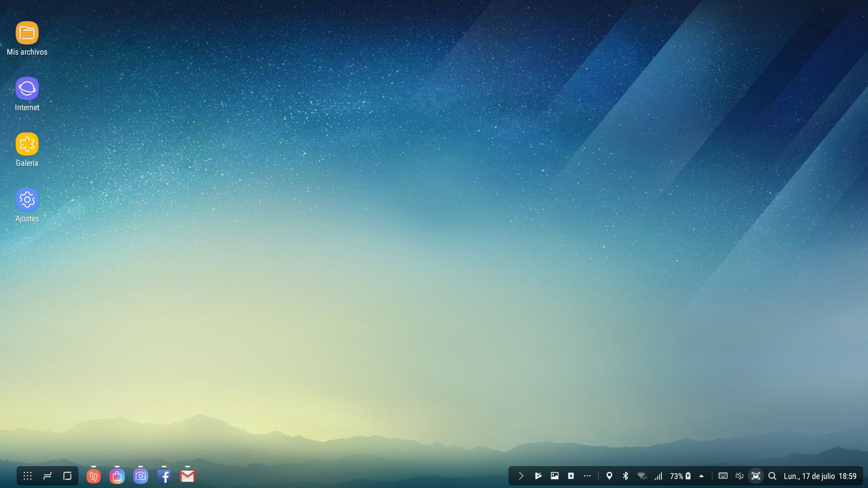
Task: Expand the notification tray chevron arrow
Action: click(521, 476)
